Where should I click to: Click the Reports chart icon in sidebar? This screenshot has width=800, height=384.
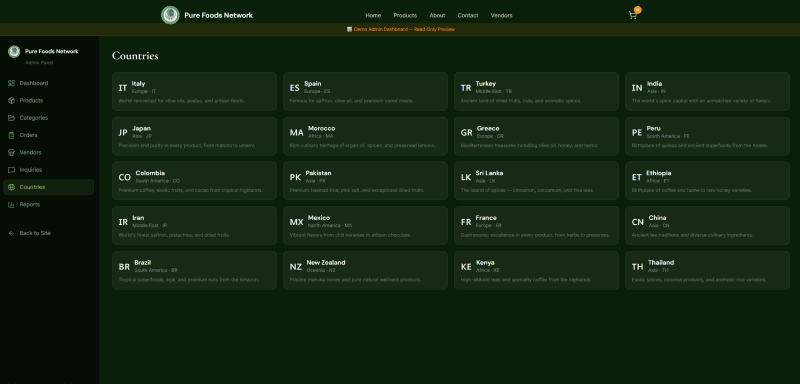tap(11, 204)
